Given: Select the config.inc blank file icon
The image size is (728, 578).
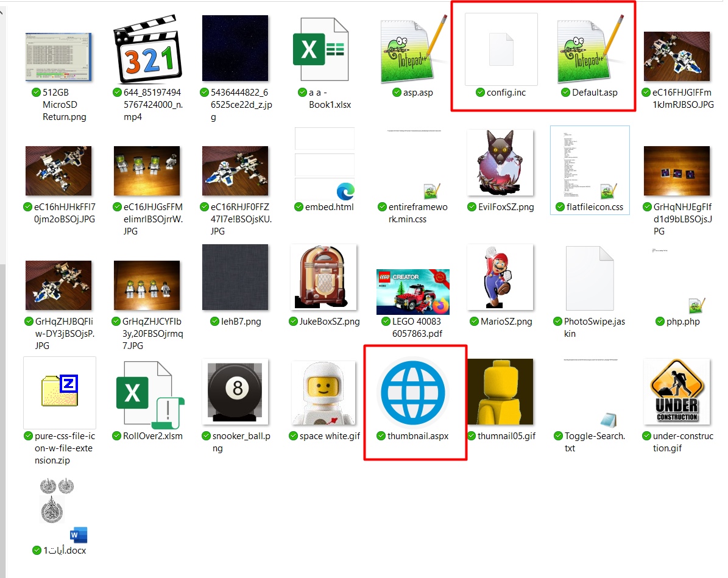Looking at the screenshot, I should click(501, 49).
